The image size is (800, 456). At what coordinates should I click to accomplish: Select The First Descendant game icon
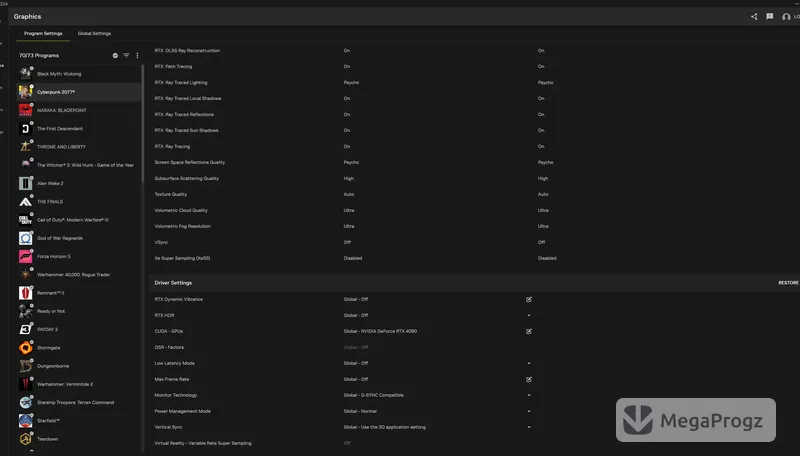coord(26,129)
